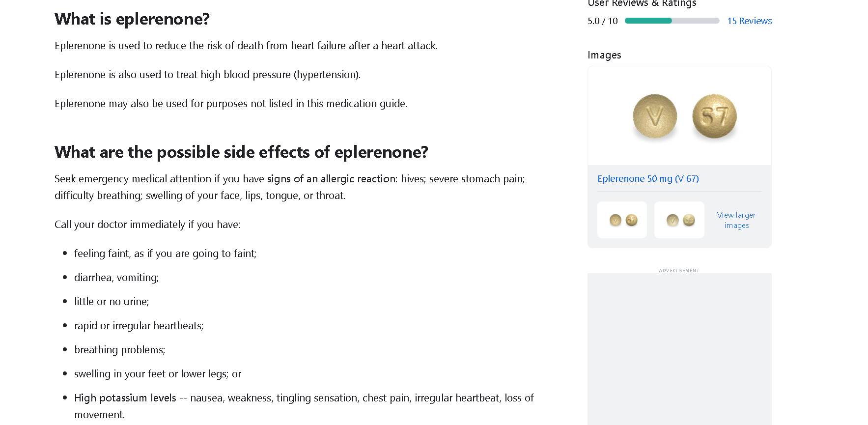Click the "little or no urine" bullet item
The height and width of the screenshot is (425, 868).
click(112, 302)
